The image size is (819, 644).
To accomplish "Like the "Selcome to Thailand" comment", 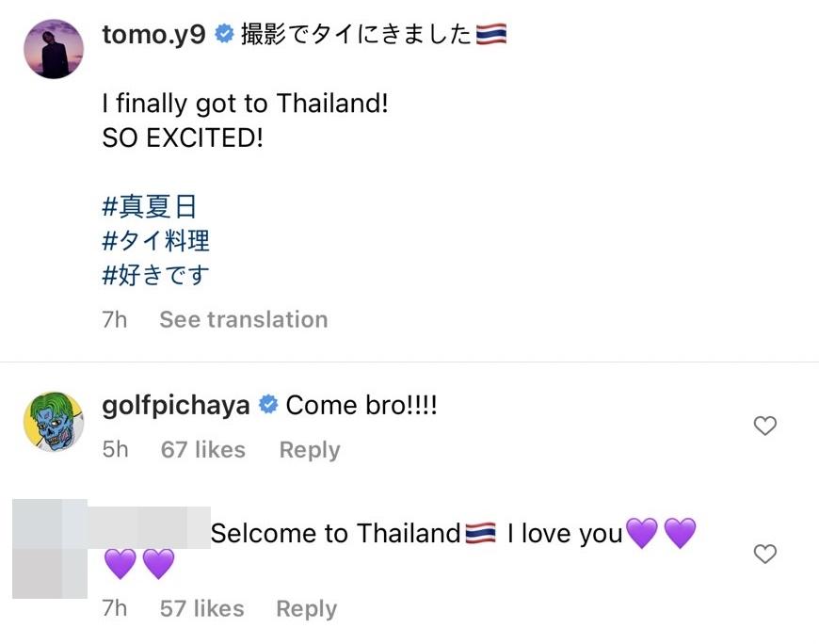I will click(765, 555).
